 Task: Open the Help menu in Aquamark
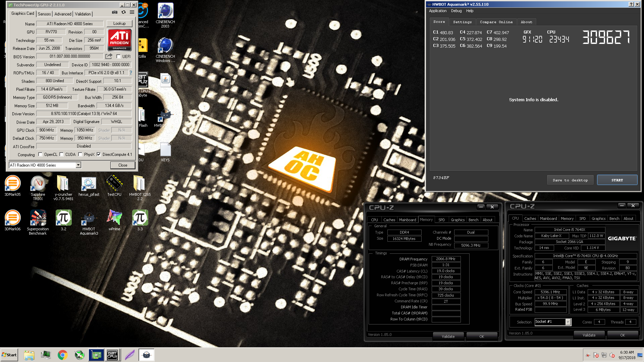pos(470,11)
